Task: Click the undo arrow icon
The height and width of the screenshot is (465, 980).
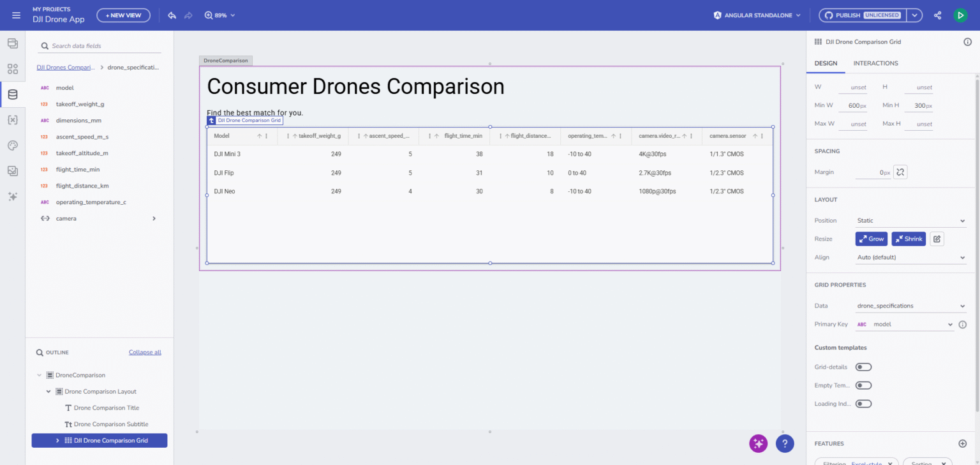Action: [x=172, y=15]
